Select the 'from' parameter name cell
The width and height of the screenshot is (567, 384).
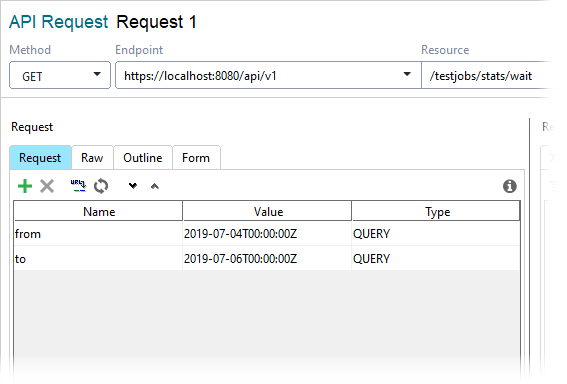tap(98, 234)
